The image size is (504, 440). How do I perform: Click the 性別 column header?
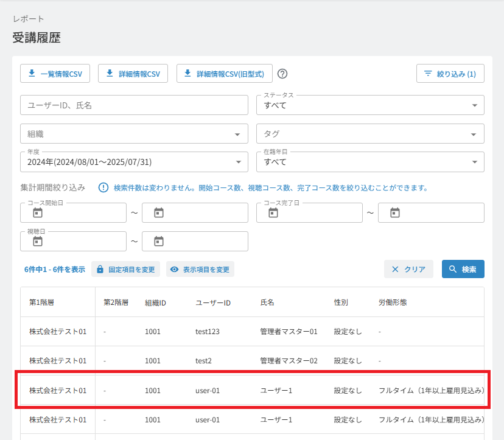point(341,302)
